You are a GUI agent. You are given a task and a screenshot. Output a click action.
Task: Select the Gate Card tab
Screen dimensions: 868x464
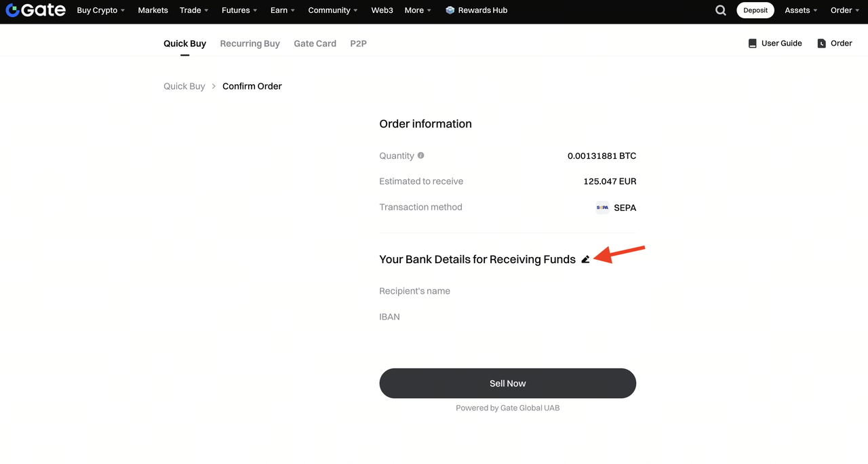click(x=315, y=43)
